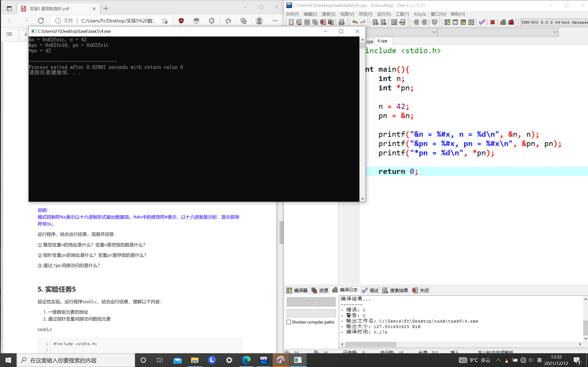Image resolution: width=588 pixels, height=367 pixels.
Task: Expand the function list right dropdown
Action: (x=554, y=32)
